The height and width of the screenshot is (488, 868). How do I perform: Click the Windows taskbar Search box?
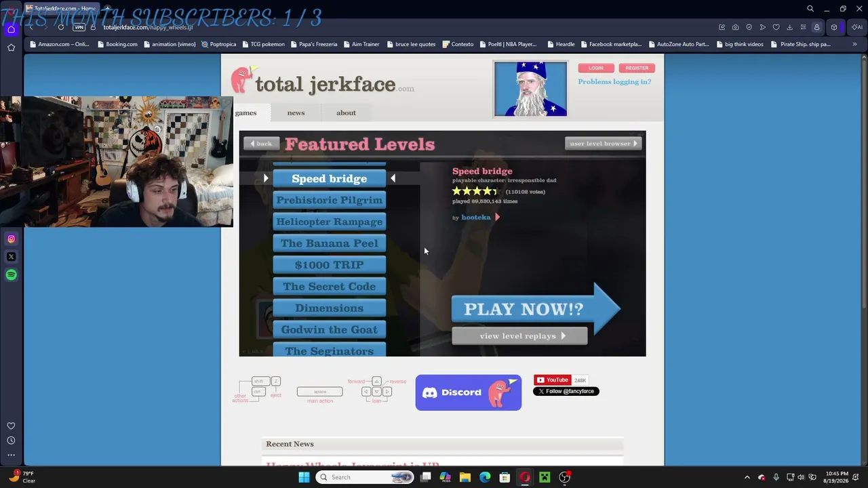(x=365, y=477)
